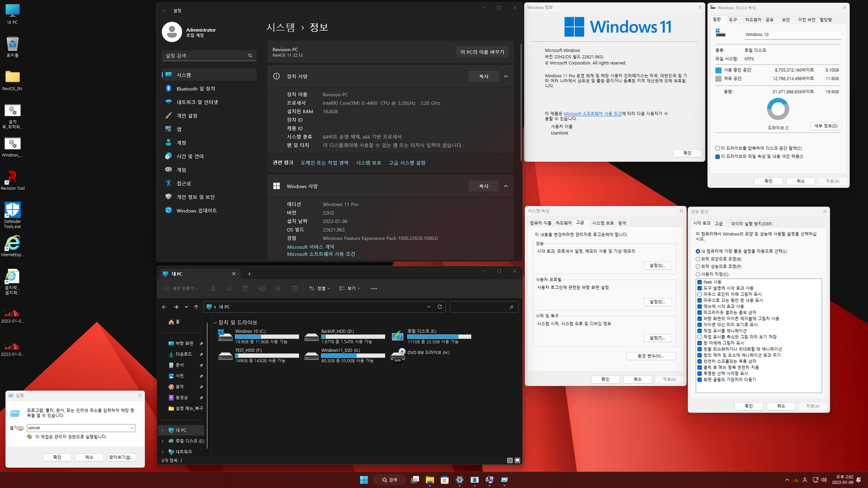The height and width of the screenshot is (488, 868).
Task: Click 찾아보기(B)... in Run dialog
Action: 121,457
